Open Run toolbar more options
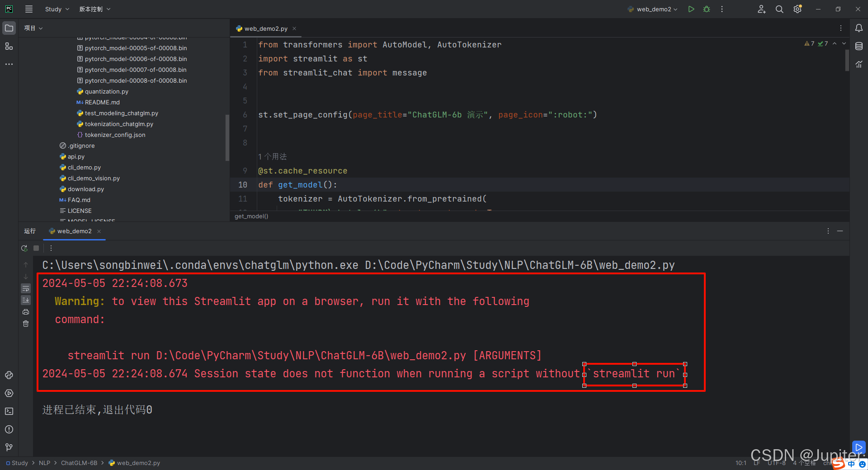 click(x=51, y=248)
